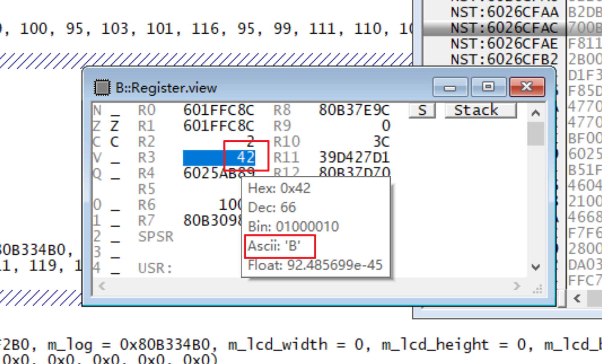Click the Register.view window chip icon
The width and height of the screenshot is (602, 364).
pos(102,88)
